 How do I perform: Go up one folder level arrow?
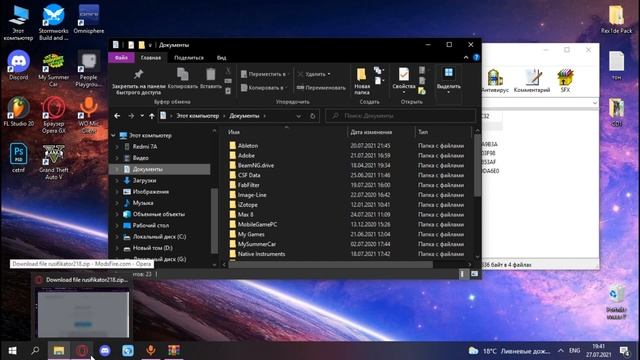pyautogui.click(x=151, y=116)
